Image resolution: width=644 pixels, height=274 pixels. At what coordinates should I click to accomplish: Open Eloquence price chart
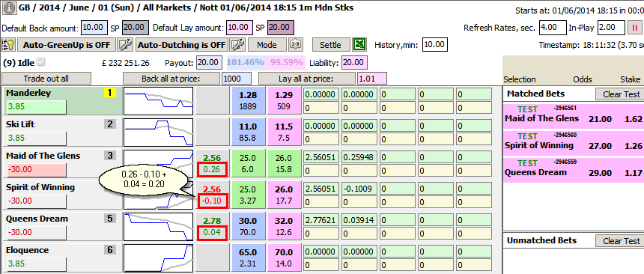159,258
